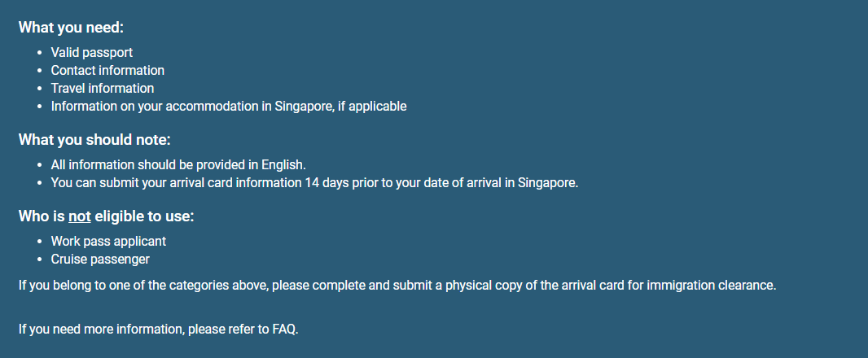Click the FAQ link text
The height and width of the screenshot is (358, 868).
pyautogui.click(x=283, y=330)
